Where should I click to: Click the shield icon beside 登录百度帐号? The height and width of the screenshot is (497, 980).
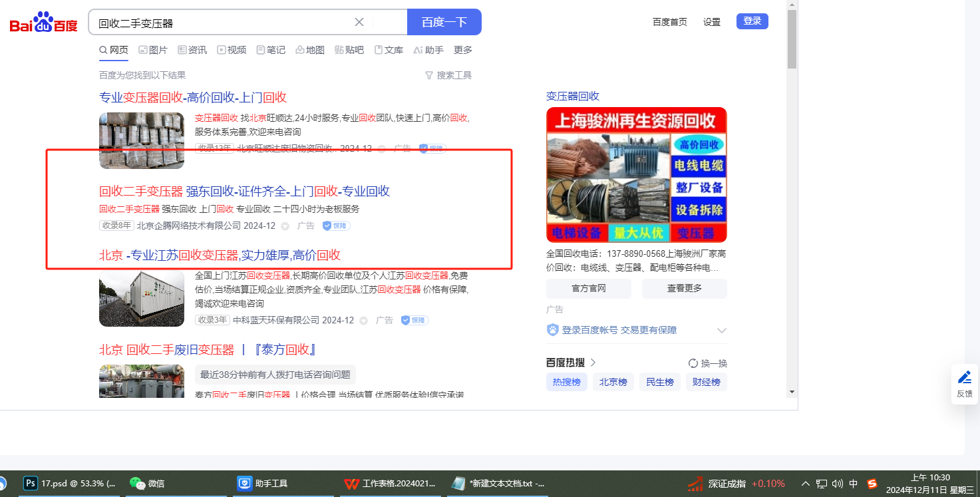pos(552,330)
